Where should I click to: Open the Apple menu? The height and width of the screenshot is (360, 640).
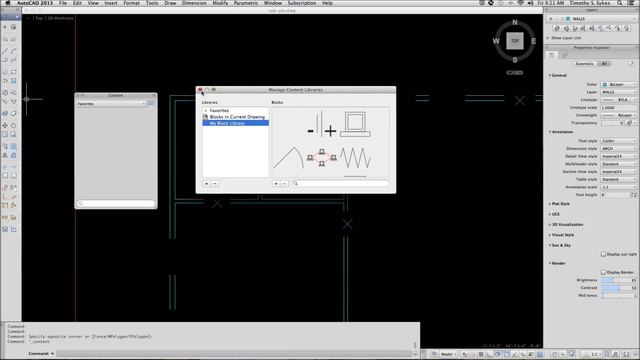tap(7, 3)
